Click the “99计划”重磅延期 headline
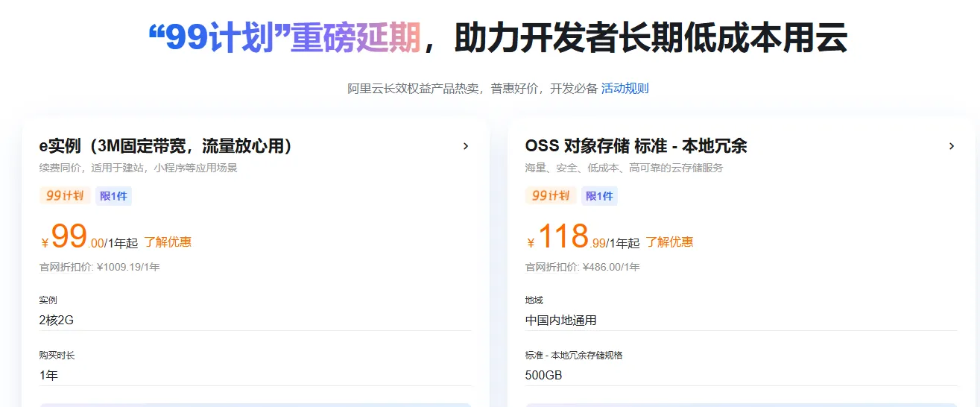The width and height of the screenshot is (980, 407). [285, 38]
